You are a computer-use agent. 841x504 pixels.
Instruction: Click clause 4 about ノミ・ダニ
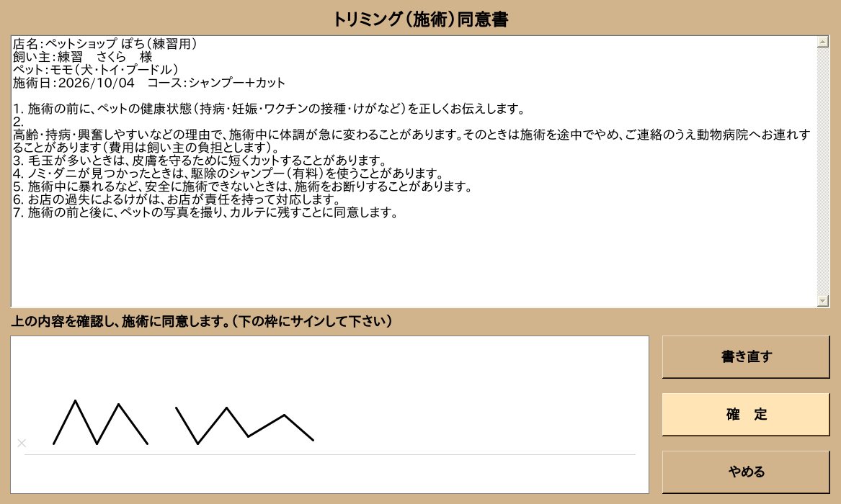(x=228, y=174)
